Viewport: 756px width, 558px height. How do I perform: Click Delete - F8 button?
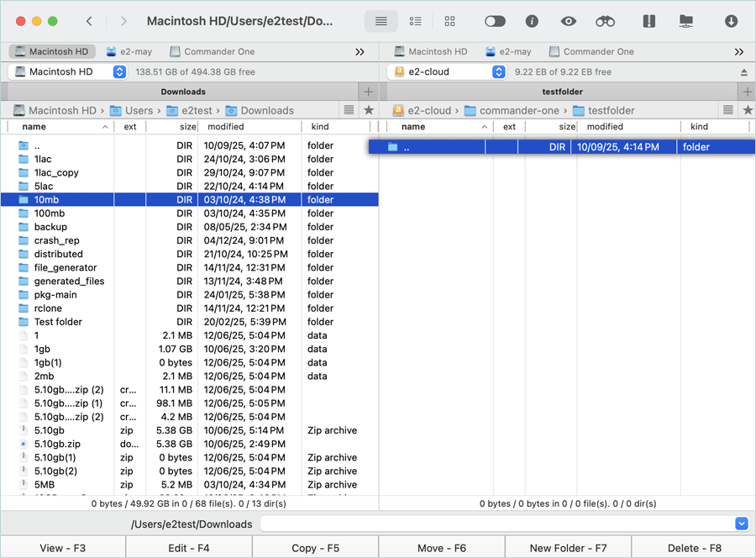[x=695, y=548]
